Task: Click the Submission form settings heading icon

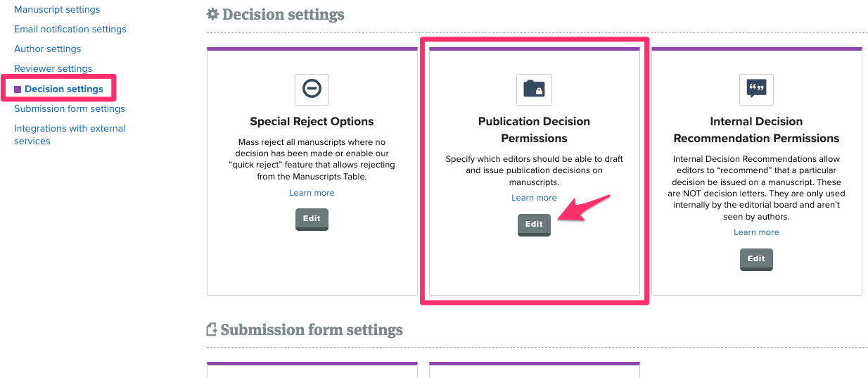Action: [211, 329]
